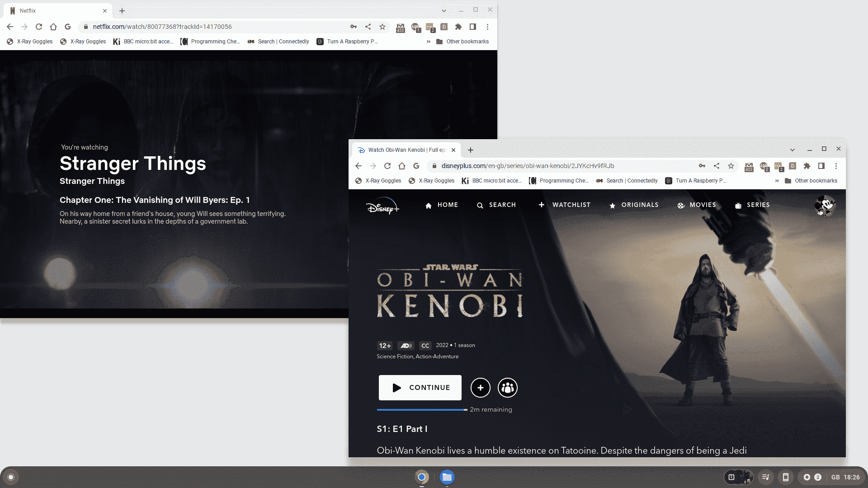Click the episode progress bar showing 2m remaining
The image size is (868, 488).
pyautogui.click(x=422, y=410)
